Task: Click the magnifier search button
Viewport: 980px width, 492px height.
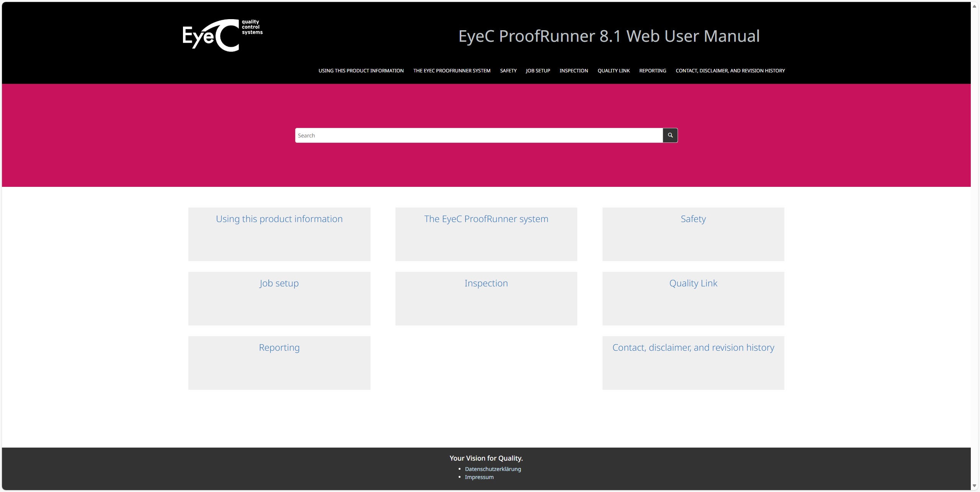Action: tap(670, 135)
